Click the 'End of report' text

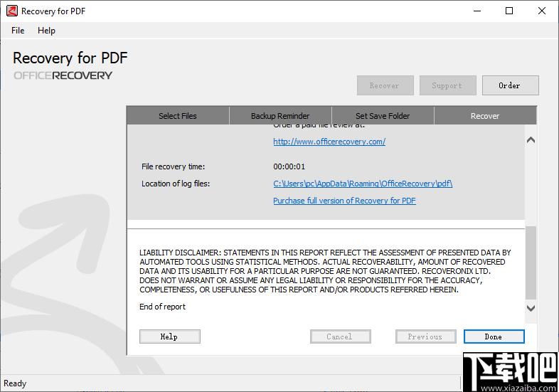point(163,307)
